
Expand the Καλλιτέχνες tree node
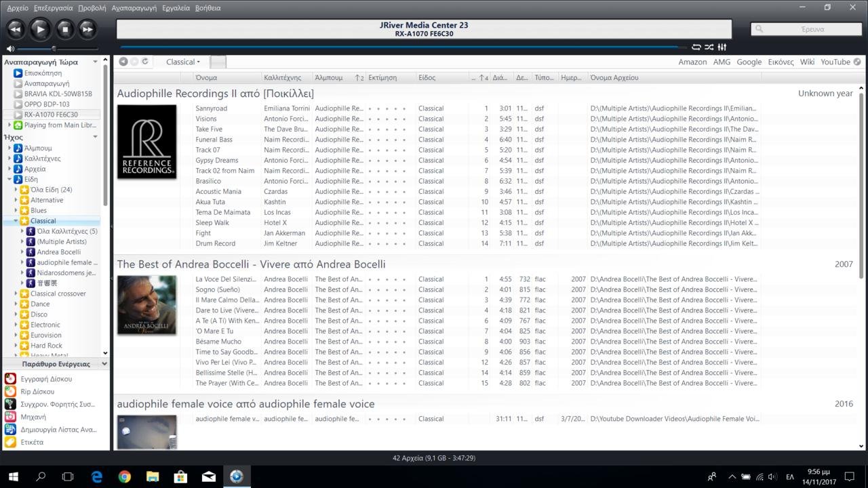click(9, 159)
